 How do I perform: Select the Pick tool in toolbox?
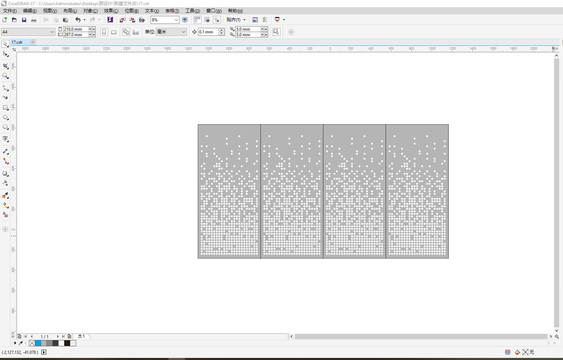click(5, 44)
